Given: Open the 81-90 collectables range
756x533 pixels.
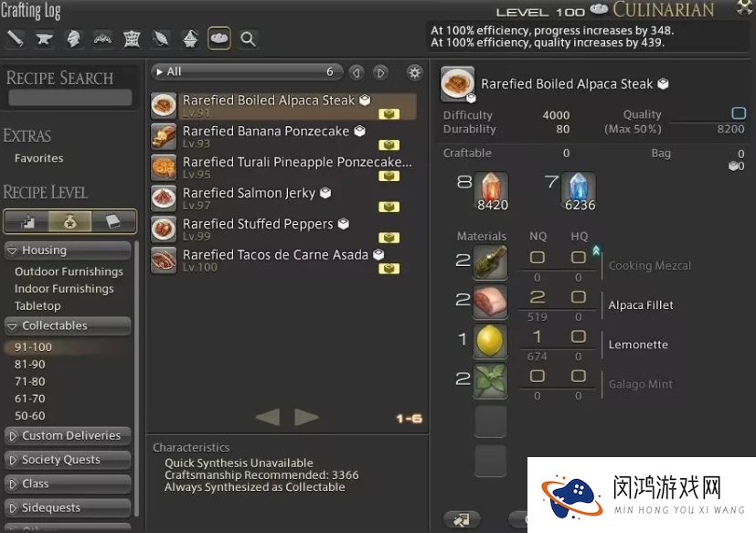Looking at the screenshot, I should [29, 365].
